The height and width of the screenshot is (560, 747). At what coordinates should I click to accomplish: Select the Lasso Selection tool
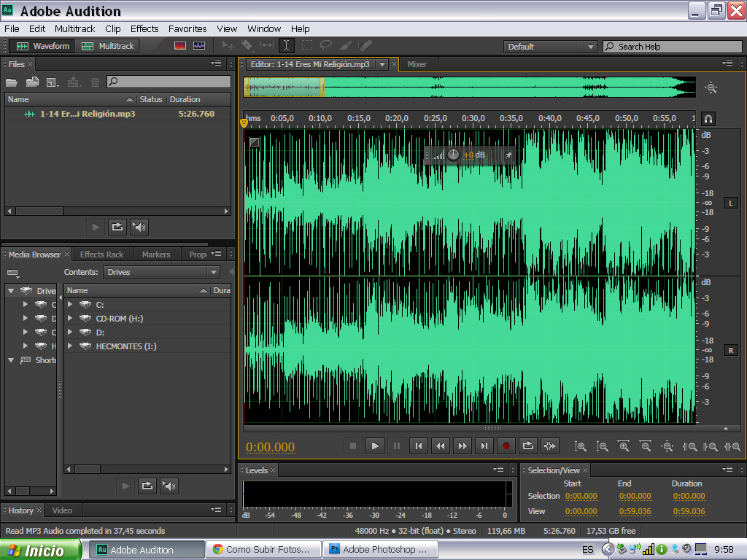coord(326,45)
